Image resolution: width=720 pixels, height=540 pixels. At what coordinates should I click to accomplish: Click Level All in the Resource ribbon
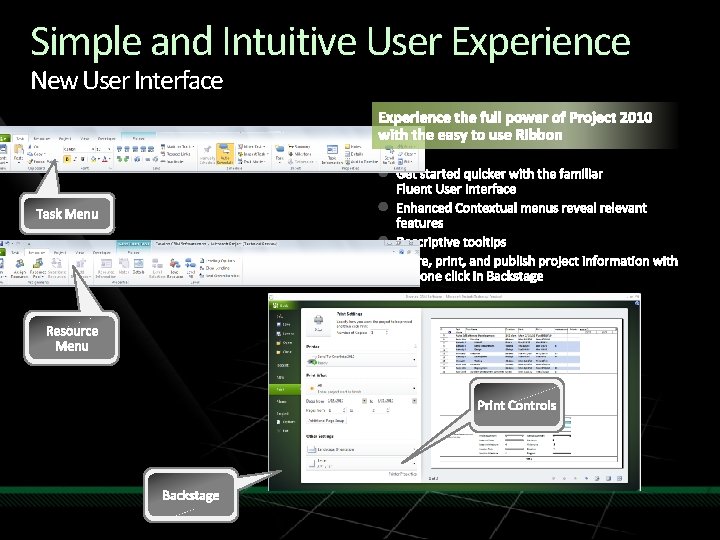coord(191,268)
